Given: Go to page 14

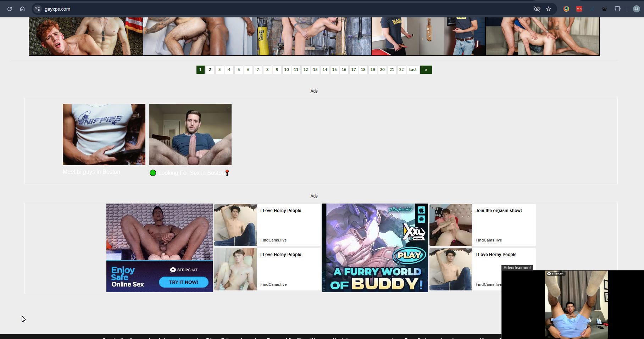Looking at the screenshot, I should coord(325,70).
